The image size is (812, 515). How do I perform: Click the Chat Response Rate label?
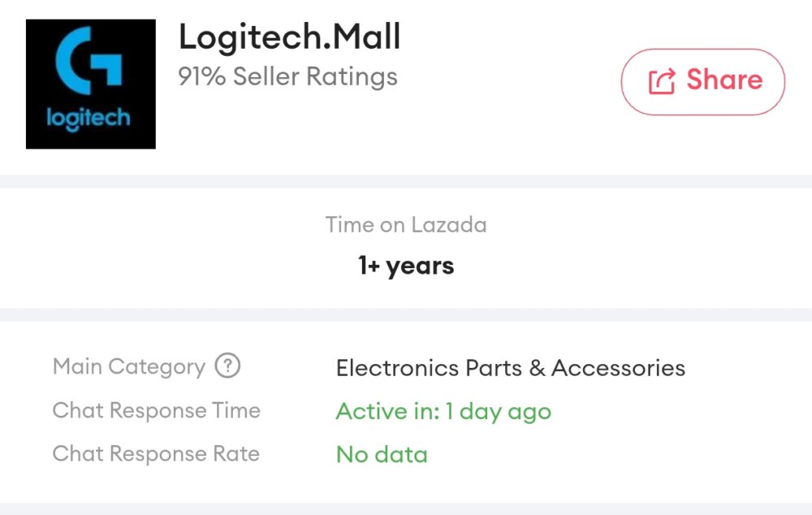coord(156,453)
